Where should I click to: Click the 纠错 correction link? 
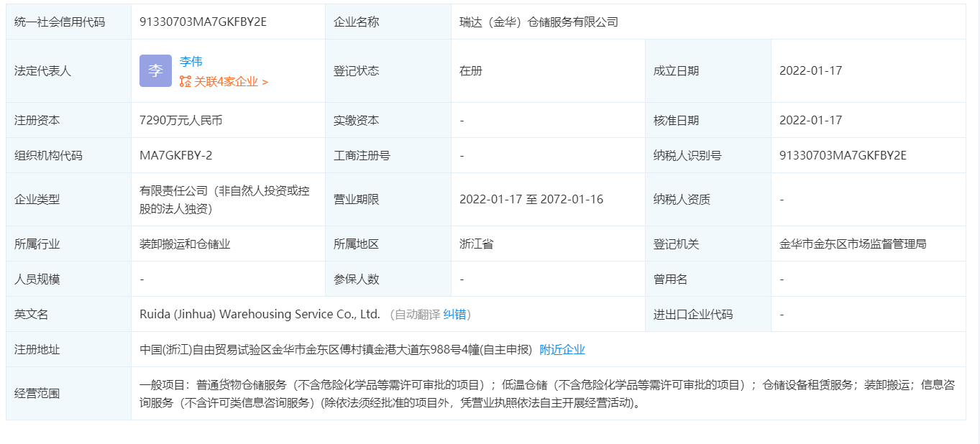[454, 314]
